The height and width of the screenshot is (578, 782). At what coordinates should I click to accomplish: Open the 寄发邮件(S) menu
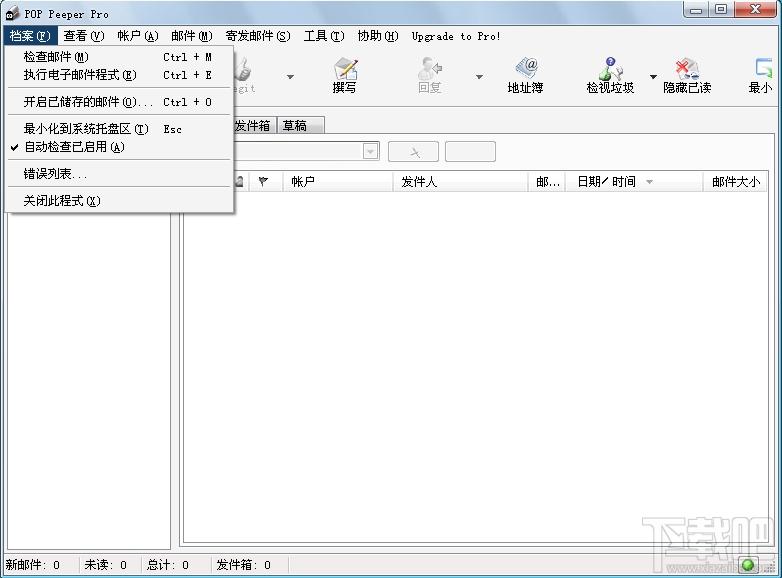pos(257,36)
